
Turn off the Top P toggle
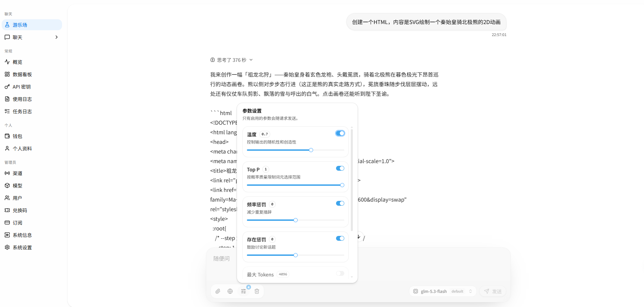click(340, 168)
